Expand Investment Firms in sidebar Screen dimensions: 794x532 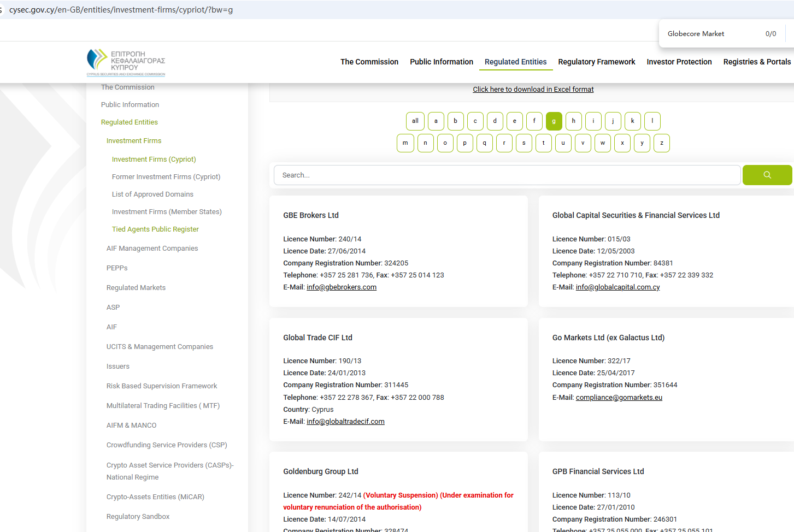click(134, 141)
